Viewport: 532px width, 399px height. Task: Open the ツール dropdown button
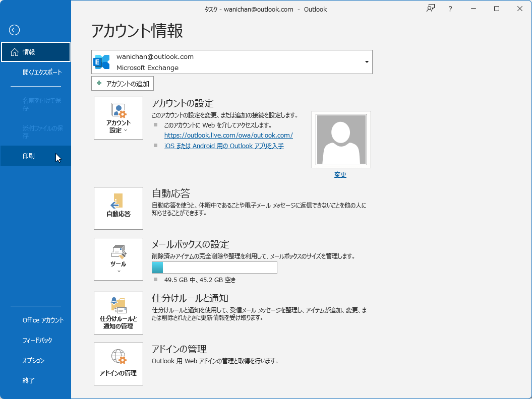tap(119, 259)
